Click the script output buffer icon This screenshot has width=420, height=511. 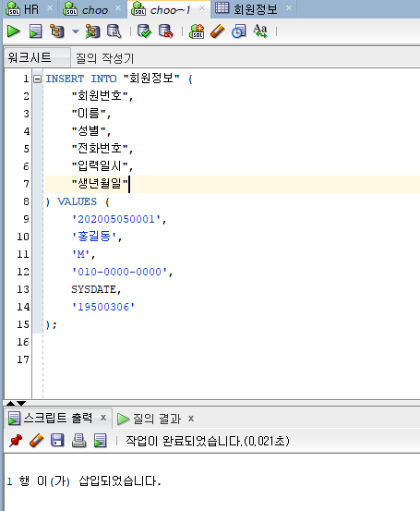coord(100,441)
